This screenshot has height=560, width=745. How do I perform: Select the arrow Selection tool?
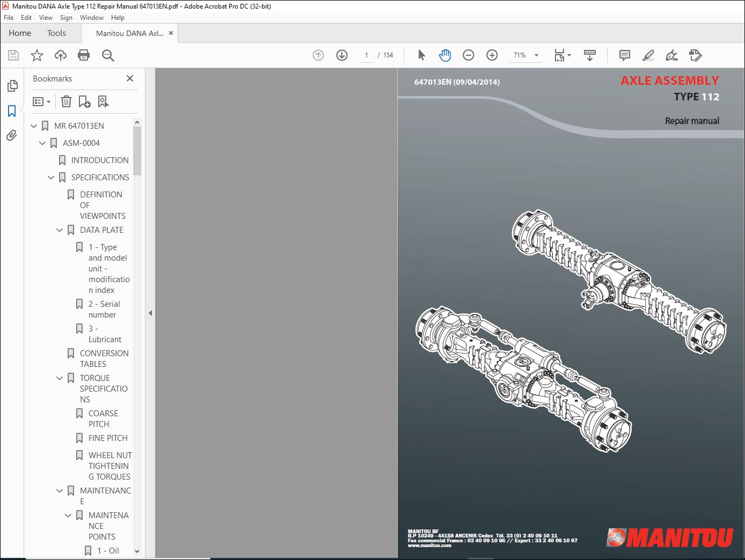pyautogui.click(x=421, y=55)
